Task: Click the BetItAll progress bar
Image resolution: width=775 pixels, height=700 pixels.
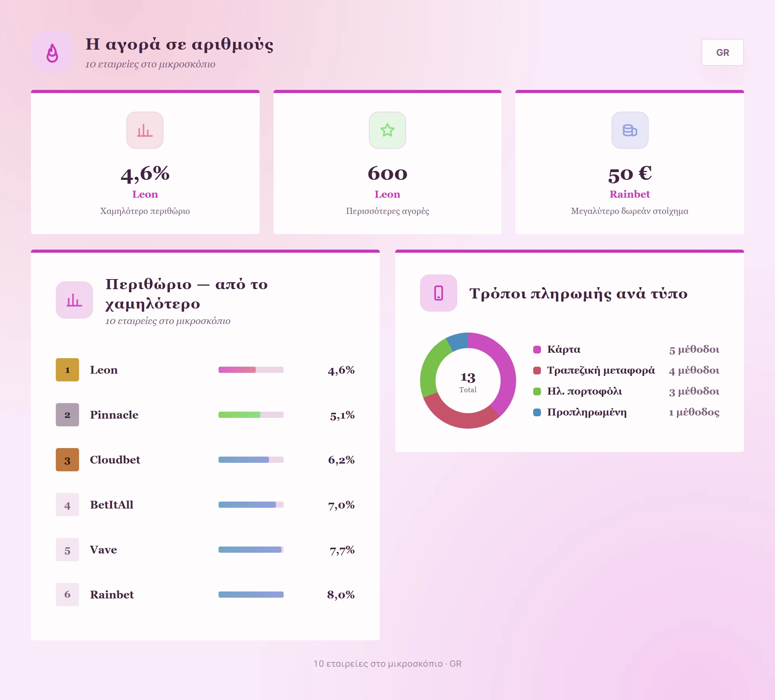Action: point(251,505)
